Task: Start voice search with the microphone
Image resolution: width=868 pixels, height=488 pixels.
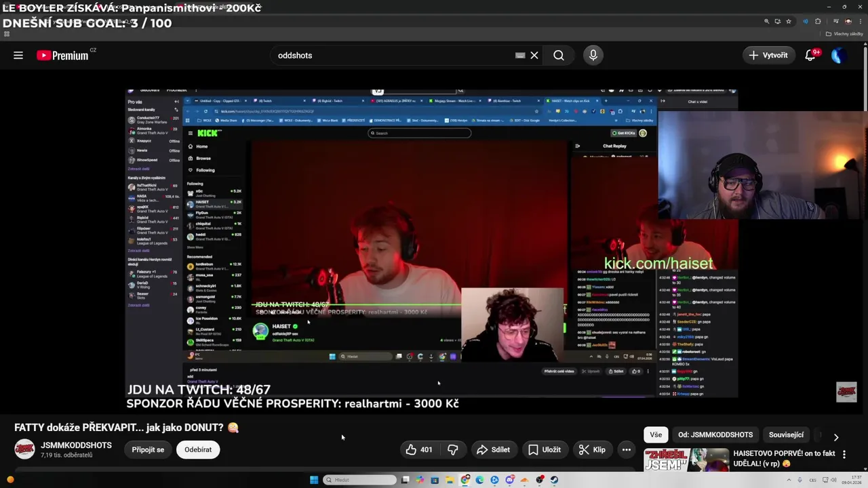Action: point(593,56)
